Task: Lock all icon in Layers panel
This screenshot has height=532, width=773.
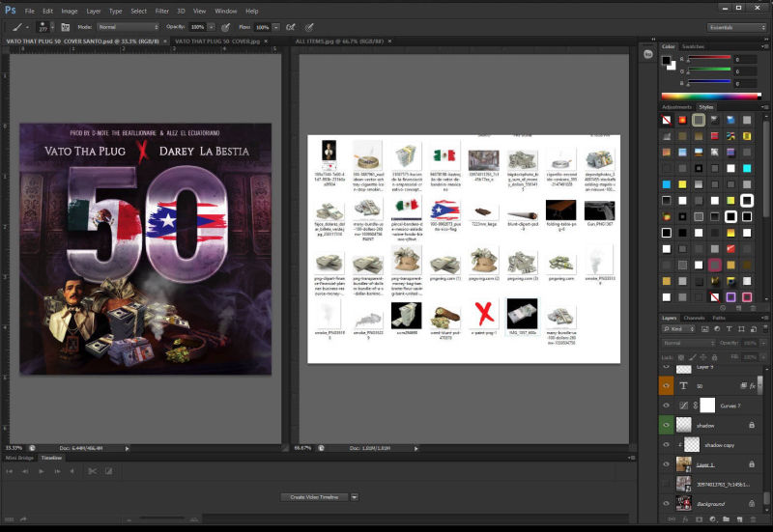Action: point(715,357)
